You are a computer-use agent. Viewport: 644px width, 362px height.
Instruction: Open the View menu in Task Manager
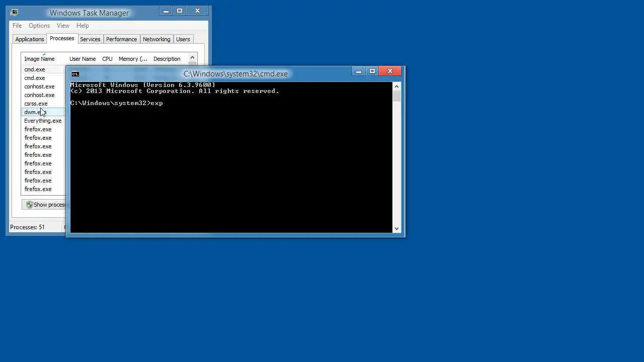pyautogui.click(x=63, y=26)
